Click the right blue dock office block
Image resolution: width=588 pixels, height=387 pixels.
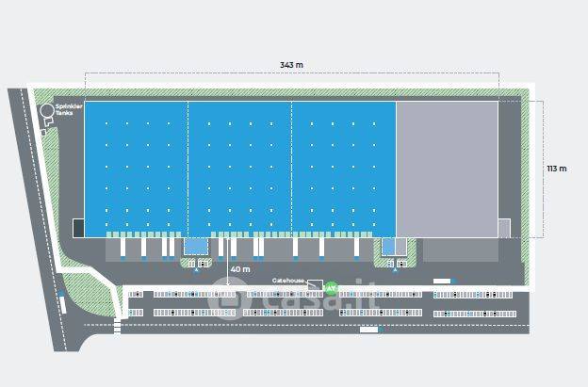click(389, 246)
